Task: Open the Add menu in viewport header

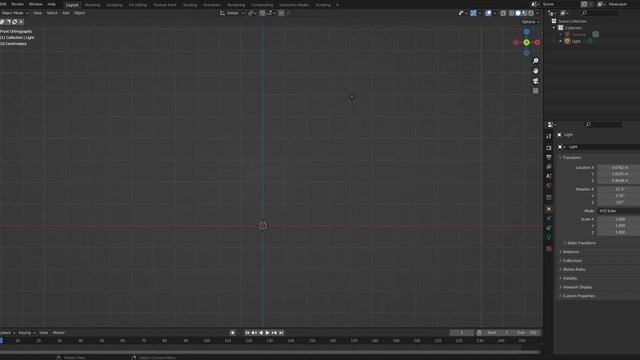Action: pos(65,13)
